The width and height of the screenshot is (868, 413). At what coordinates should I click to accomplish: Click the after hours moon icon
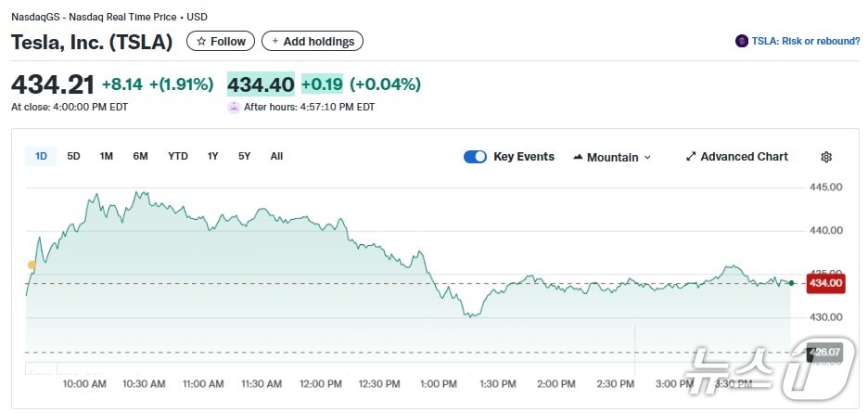point(234,107)
